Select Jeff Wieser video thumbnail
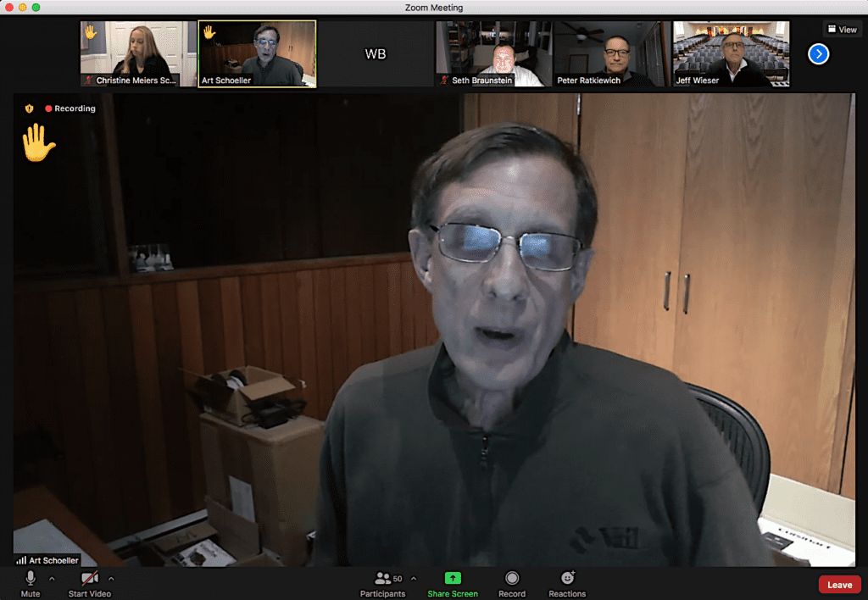Screen dimensions: 868x600 731,53
